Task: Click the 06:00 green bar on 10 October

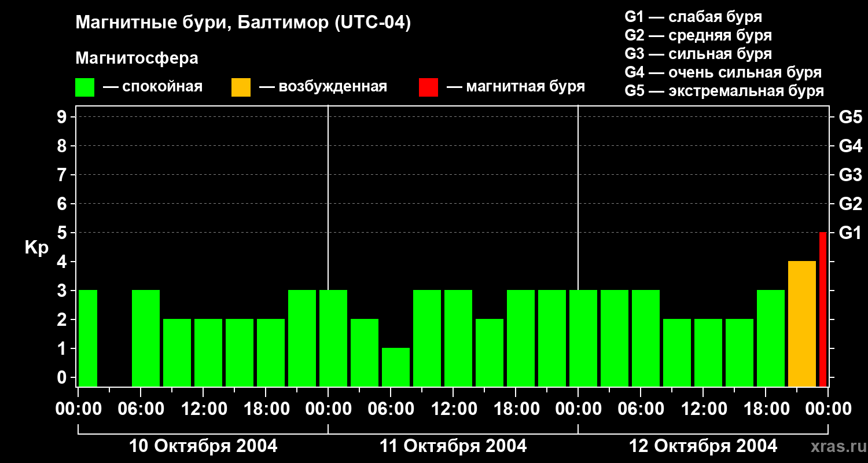Action: 146,338
